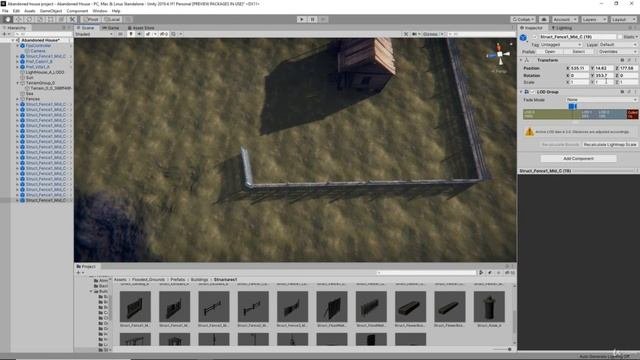This screenshot has height=360, width=640.
Task: Expand the Fences hierarchy item
Action: 18,99
